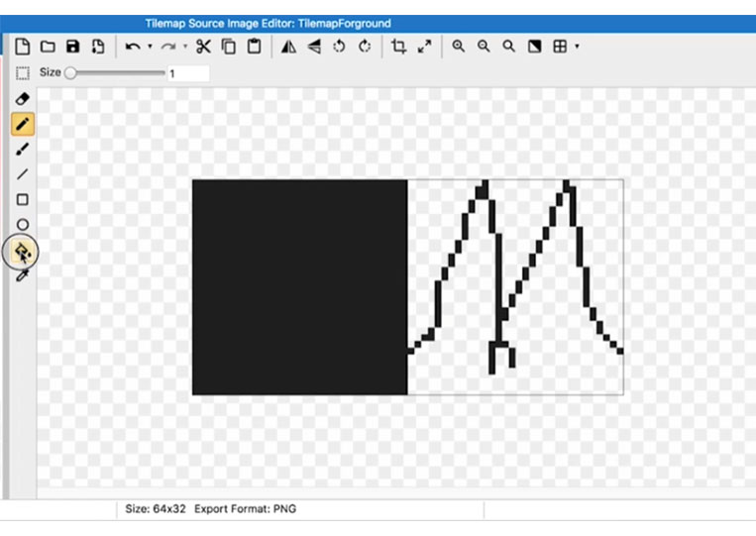756x536 pixels.
Task: Select the Brush tool
Action: pos(23,150)
